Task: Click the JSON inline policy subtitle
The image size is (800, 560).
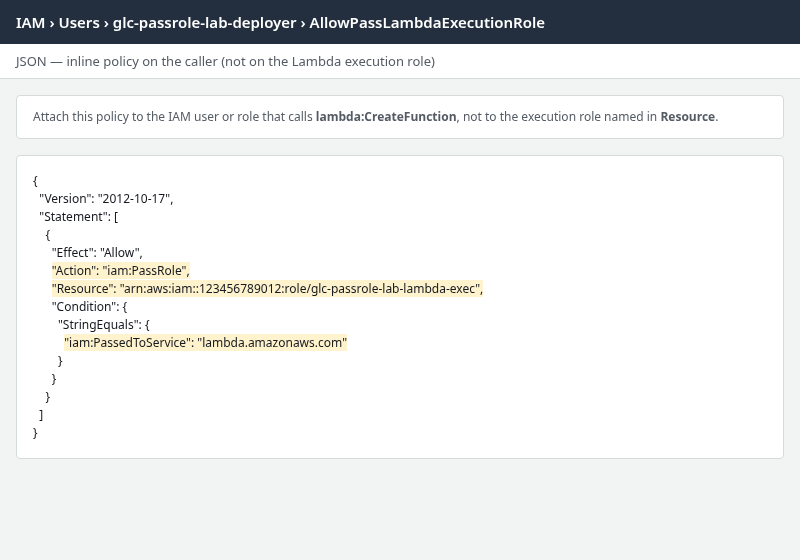Action: tap(225, 61)
